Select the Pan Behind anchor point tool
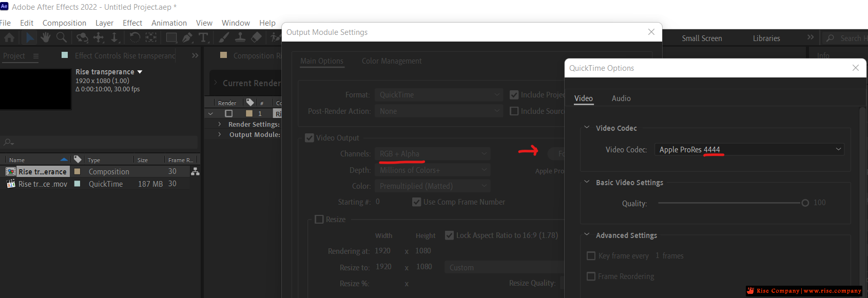The width and height of the screenshot is (868, 298). [x=151, y=37]
